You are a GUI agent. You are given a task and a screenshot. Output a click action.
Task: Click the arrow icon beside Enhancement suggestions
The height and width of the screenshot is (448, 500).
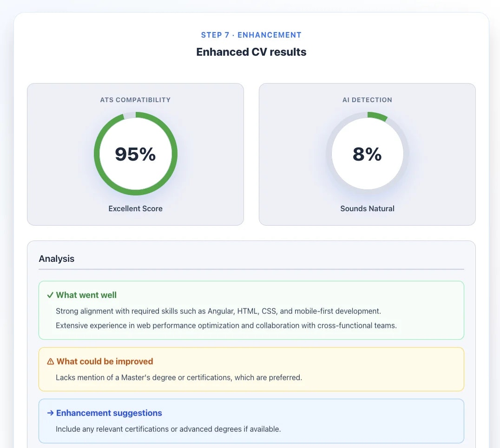point(49,413)
